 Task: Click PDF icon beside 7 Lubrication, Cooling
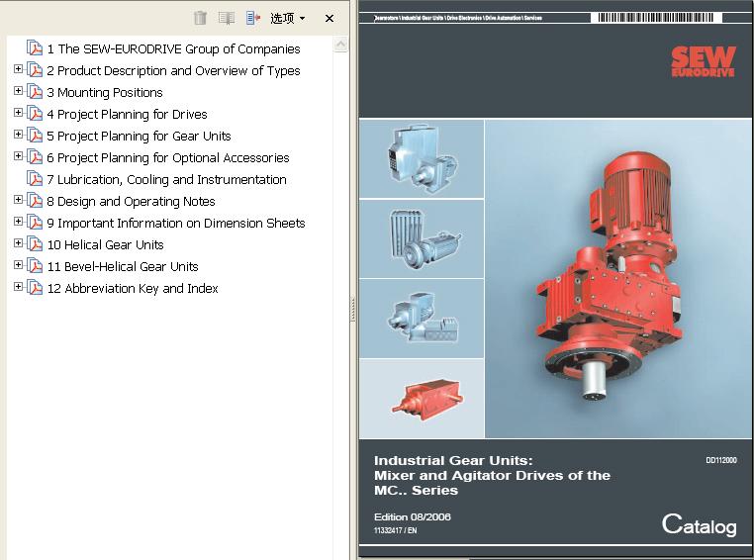coord(35,179)
